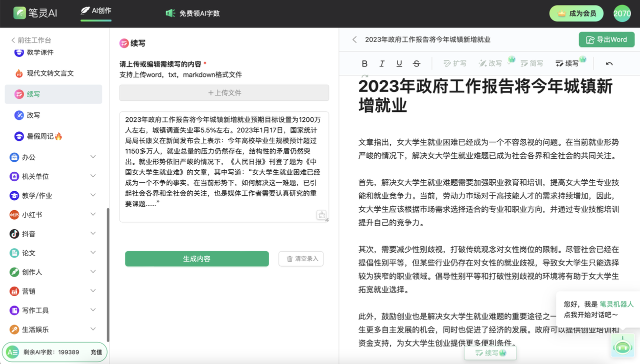Click the 生成内容 button
The width and height of the screenshot is (640, 364).
[197, 259]
